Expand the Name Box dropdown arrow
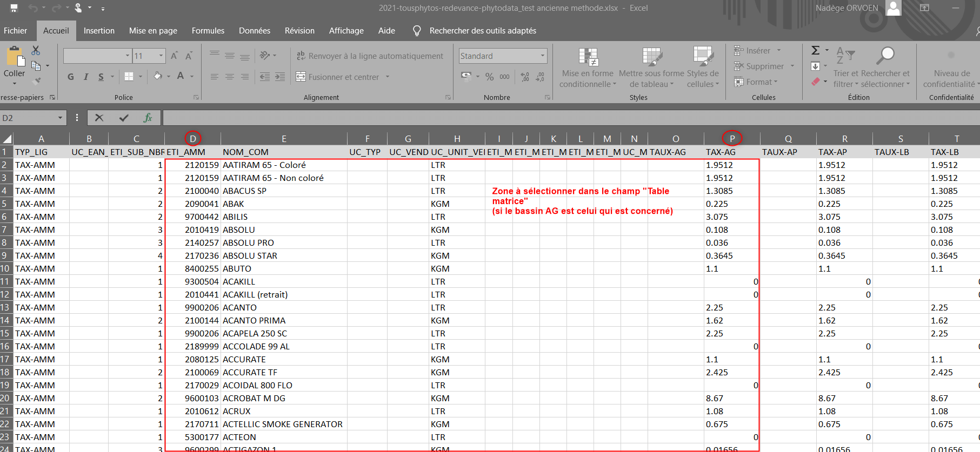The image size is (980, 452). (x=60, y=118)
